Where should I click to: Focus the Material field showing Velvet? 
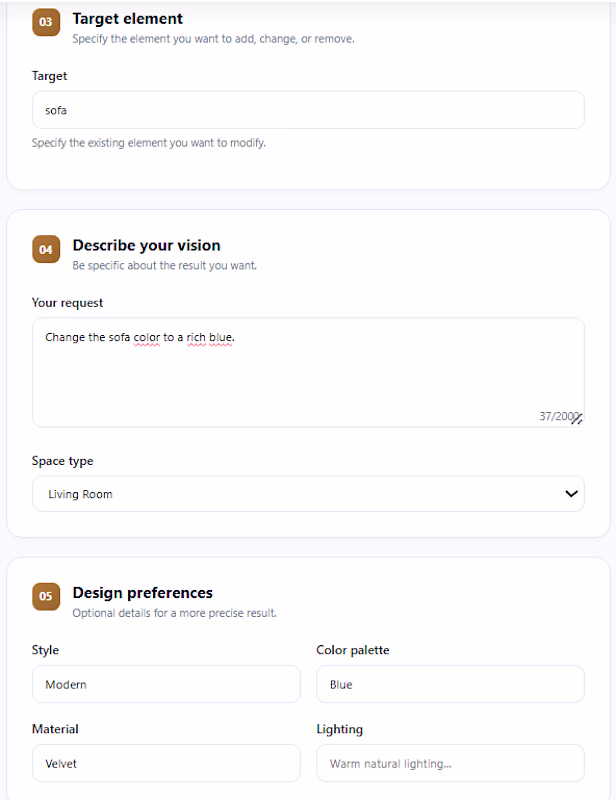pos(166,763)
